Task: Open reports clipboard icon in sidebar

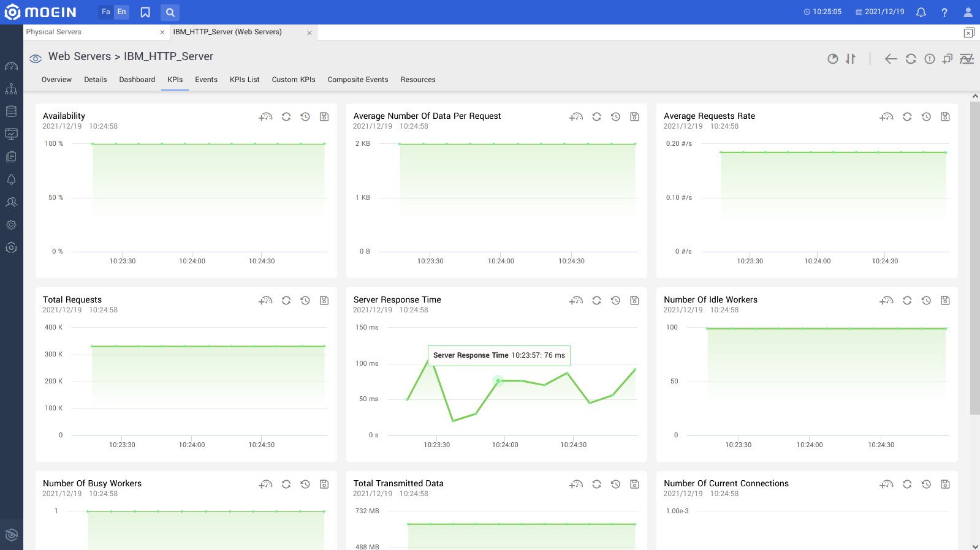Action: coord(11,157)
